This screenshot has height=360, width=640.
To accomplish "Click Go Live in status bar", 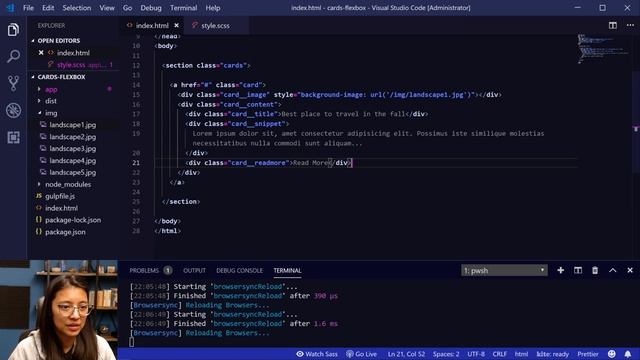I will point(362,354).
